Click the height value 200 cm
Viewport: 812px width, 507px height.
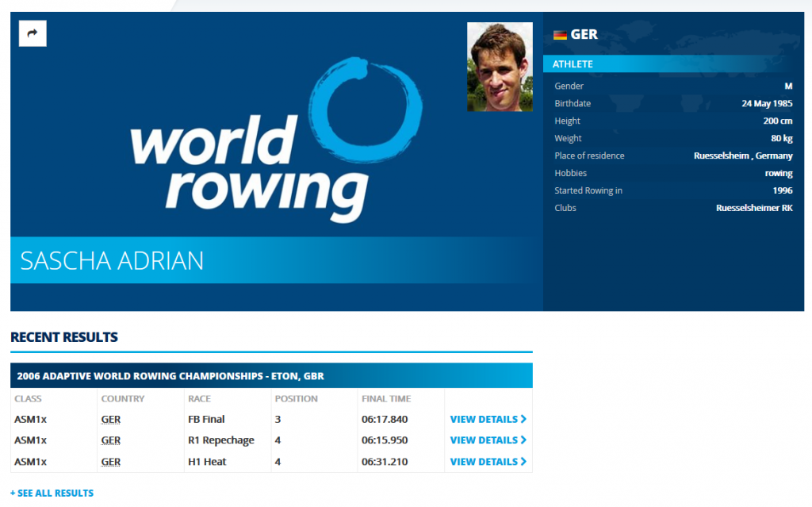click(x=777, y=121)
